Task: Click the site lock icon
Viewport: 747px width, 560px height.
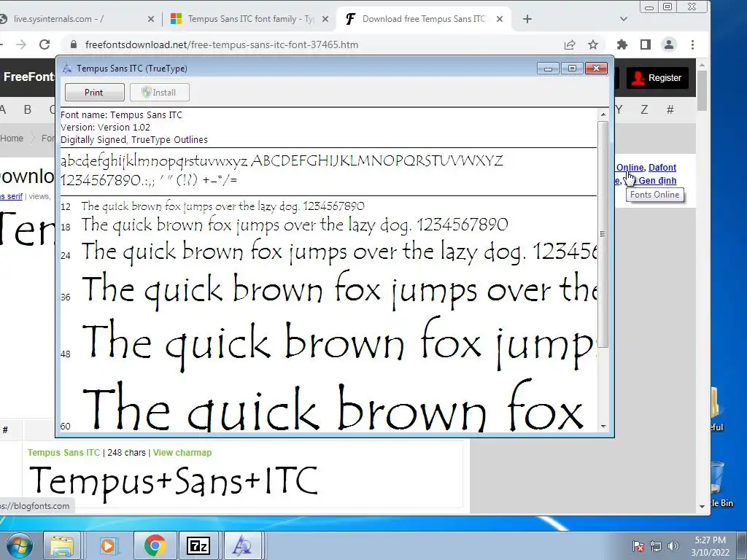Action: (74, 44)
